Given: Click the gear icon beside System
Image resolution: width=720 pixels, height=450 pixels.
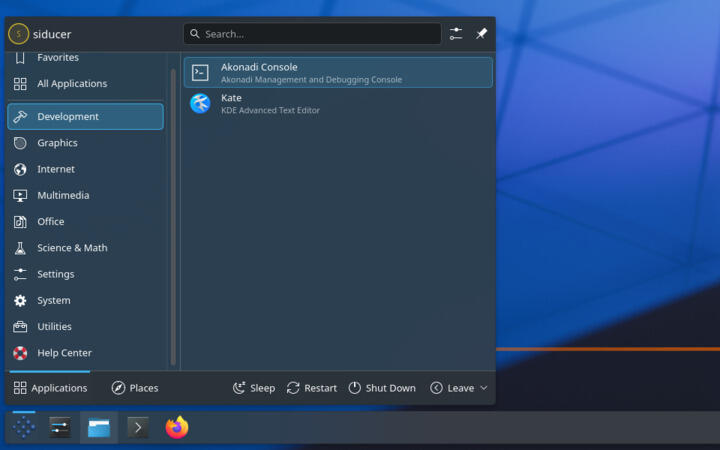Looking at the screenshot, I should [x=20, y=301].
